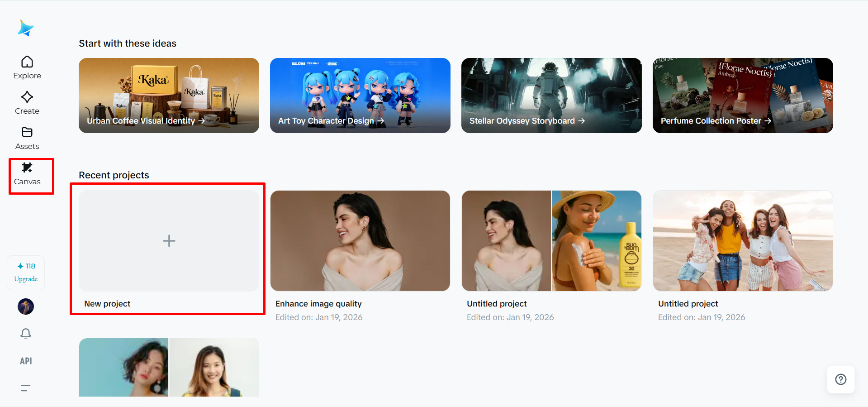Click the plus icon for New project
Image resolution: width=868 pixels, height=407 pixels.
[169, 241]
